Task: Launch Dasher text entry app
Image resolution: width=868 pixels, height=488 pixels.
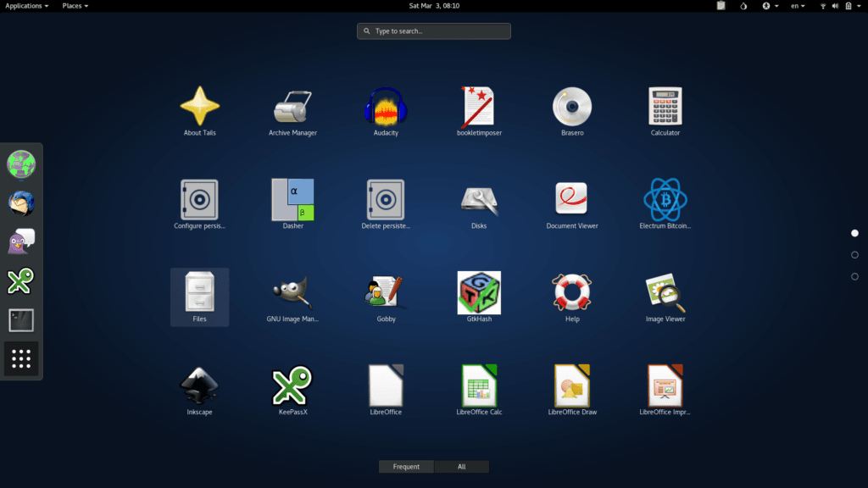Action: pos(292,200)
